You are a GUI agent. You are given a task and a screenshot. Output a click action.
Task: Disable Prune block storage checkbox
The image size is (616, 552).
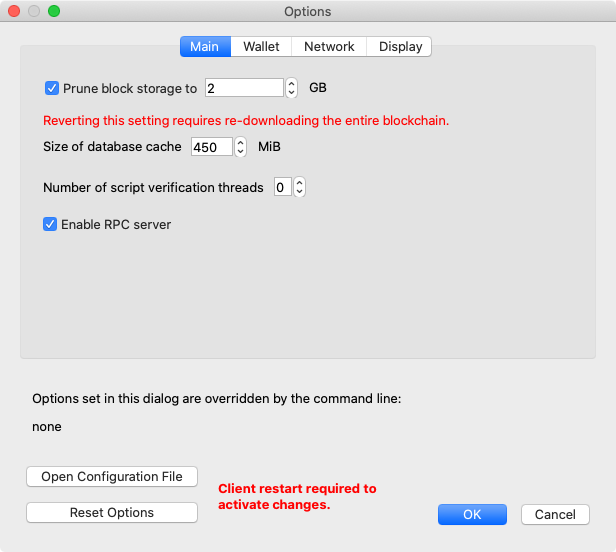click(x=52, y=88)
